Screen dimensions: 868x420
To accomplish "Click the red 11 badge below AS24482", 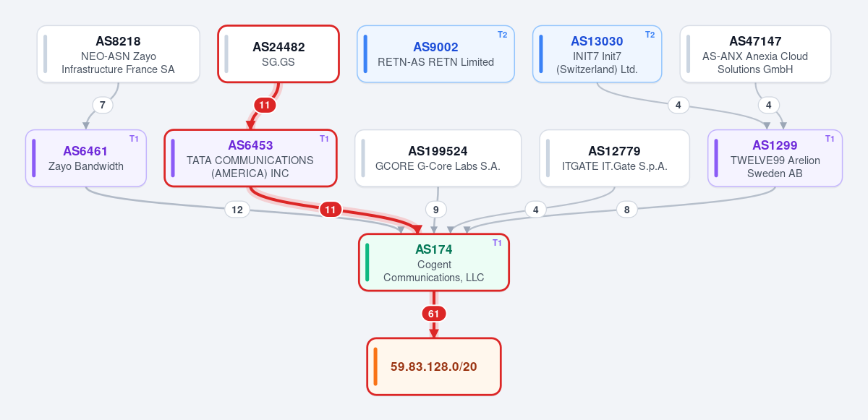I will 265,105.
